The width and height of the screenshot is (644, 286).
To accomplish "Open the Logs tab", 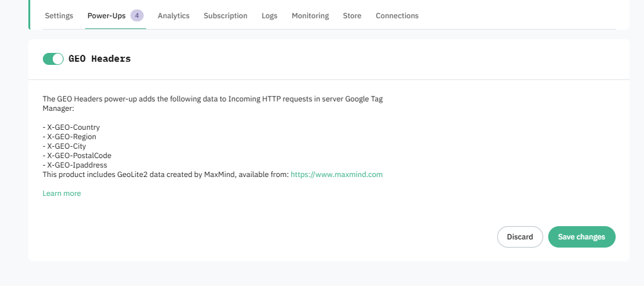I will click(269, 16).
